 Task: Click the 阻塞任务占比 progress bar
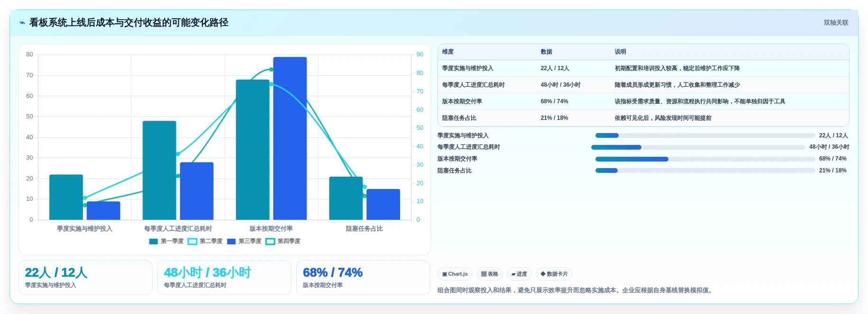tap(705, 170)
